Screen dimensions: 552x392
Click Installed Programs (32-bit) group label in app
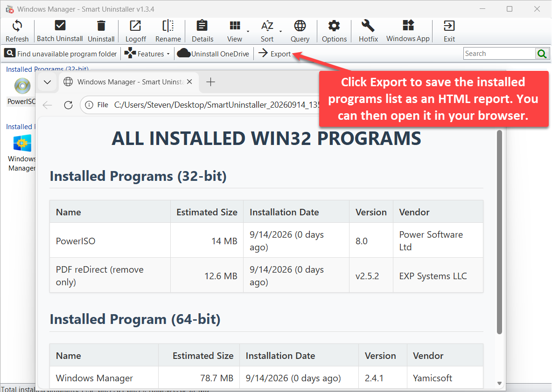(x=47, y=69)
